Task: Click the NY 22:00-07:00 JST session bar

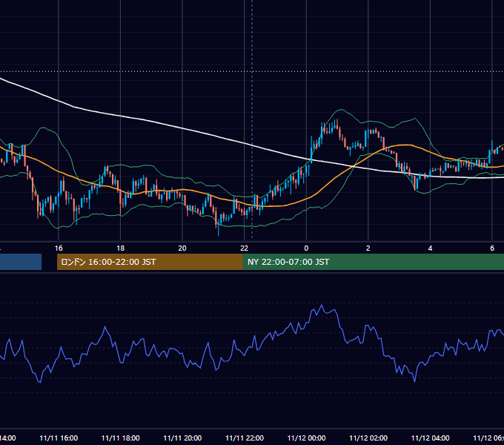Action: coord(374,262)
